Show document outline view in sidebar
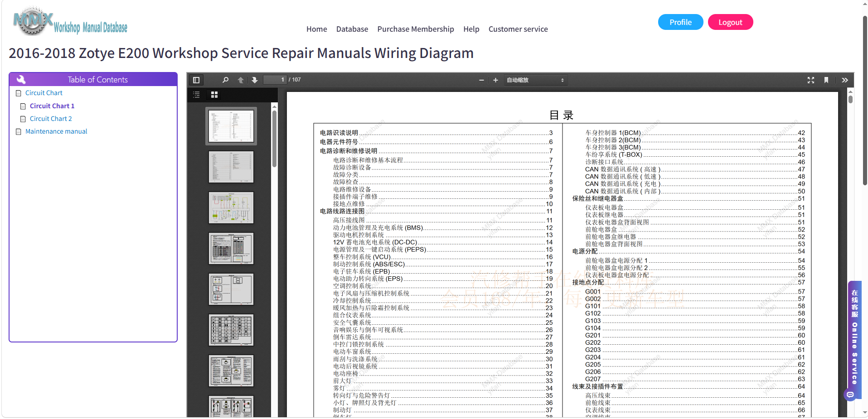Viewport: 868px width, 419px height. tap(197, 95)
